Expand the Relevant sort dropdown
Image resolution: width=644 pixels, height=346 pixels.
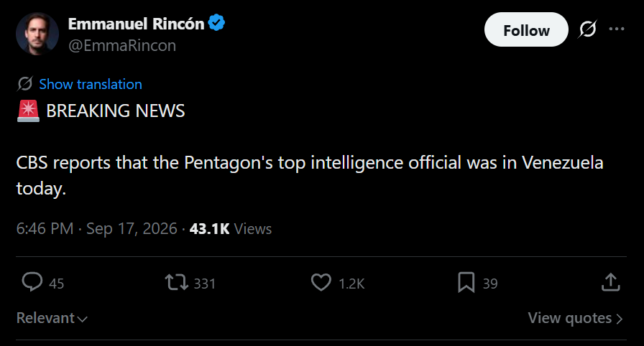tap(52, 318)
